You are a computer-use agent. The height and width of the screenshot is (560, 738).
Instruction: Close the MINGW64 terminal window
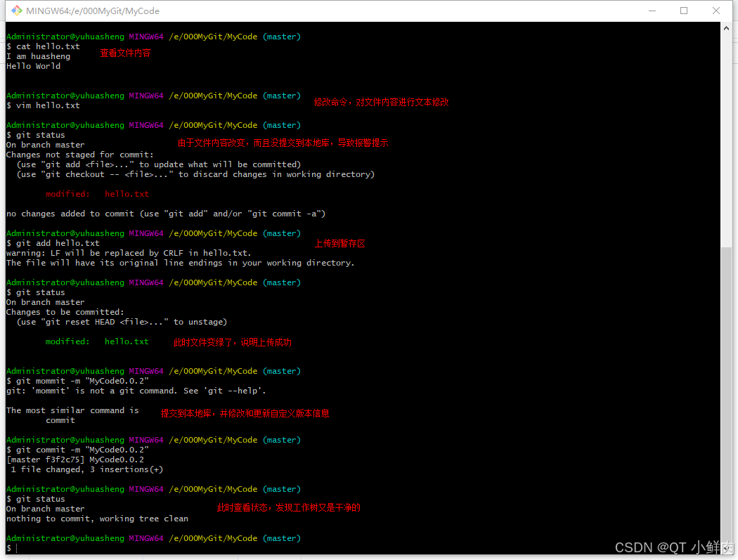[716, 11]
